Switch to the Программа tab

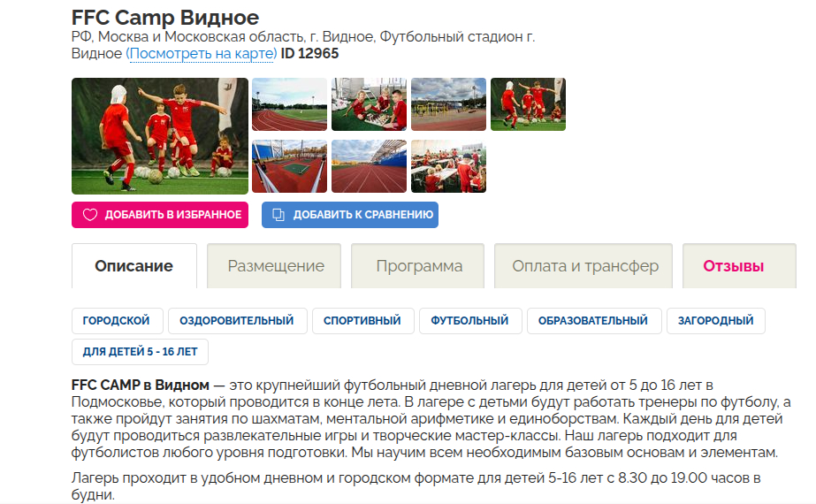pyautogui.click(x=418, y=266)
